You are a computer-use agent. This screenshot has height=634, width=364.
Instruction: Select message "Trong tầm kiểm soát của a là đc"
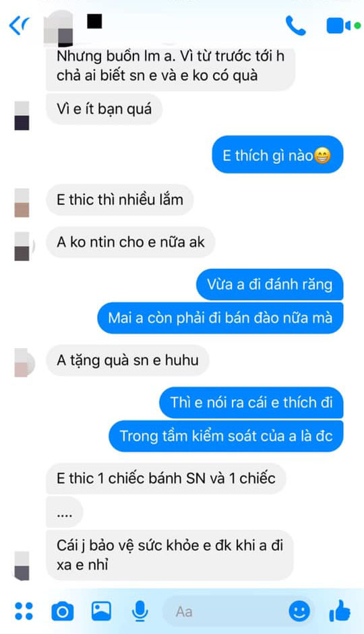coord(226,436)
